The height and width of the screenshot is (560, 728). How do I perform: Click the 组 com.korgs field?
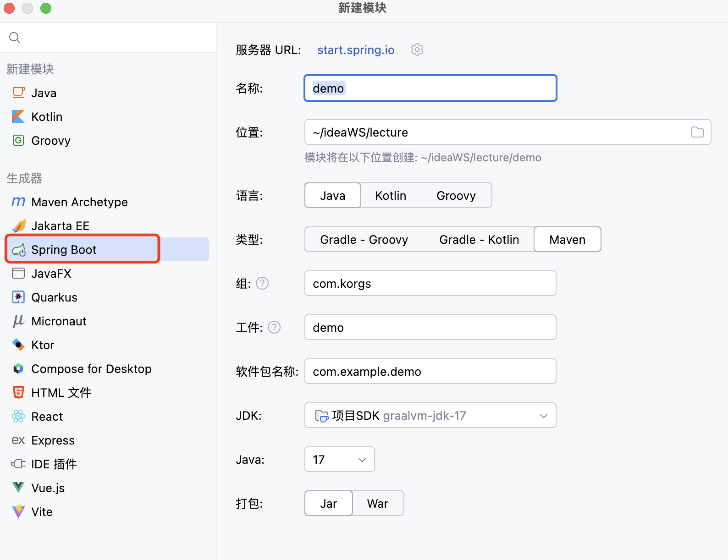point(430,283)
